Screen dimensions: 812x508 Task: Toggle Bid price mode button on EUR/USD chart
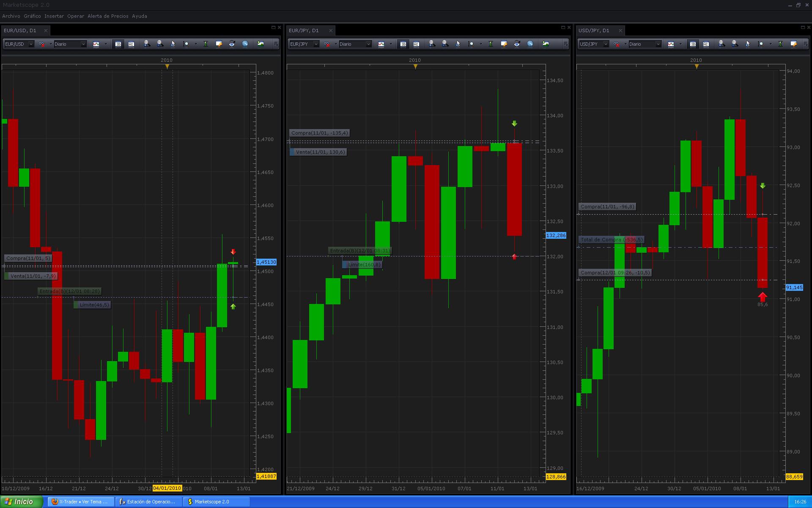click(x=118, y=44)
